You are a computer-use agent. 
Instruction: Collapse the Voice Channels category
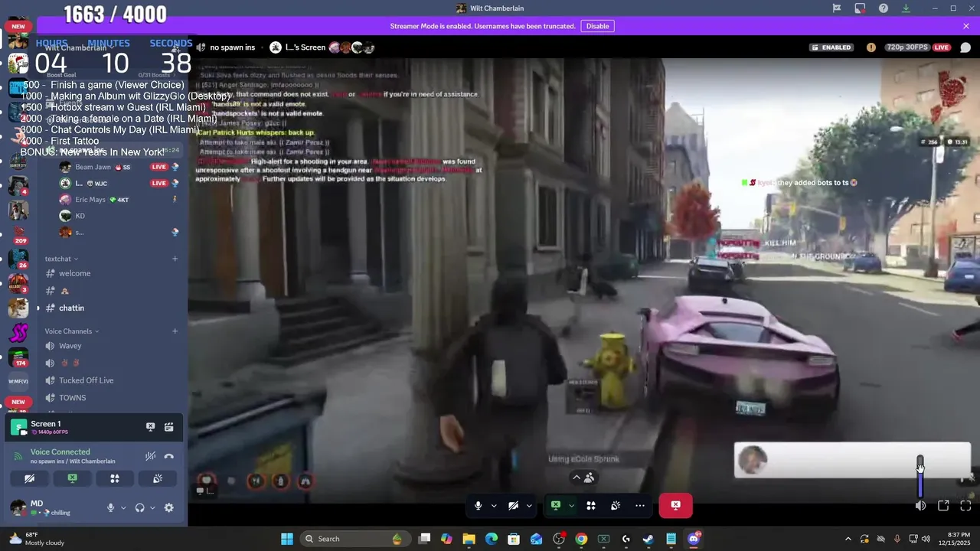point(72,331)
